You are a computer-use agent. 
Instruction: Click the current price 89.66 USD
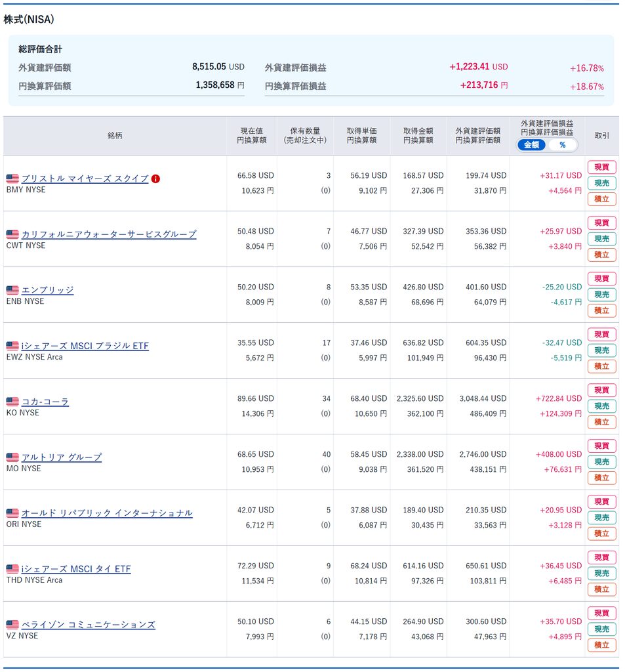pyautogui.click(x=255, y=398)
